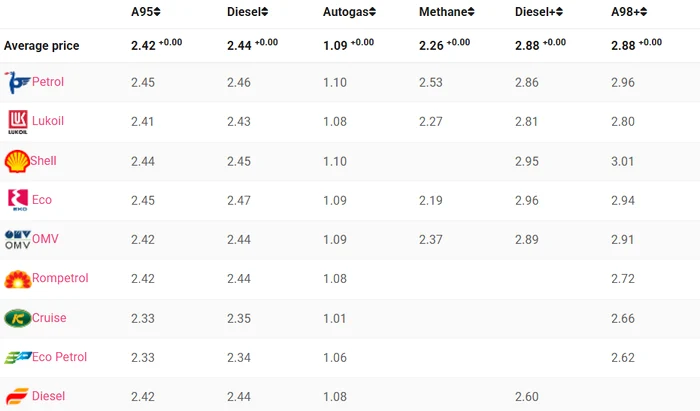The width and height of the screenshot is (700, 411).
Task: Click the Eco Petrol logo icon
Action: (18, 357)
